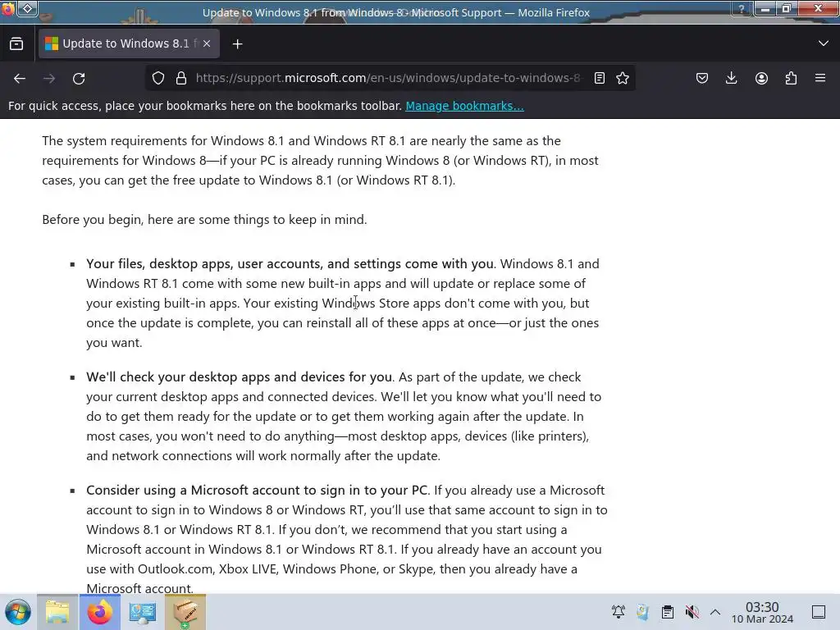840x630 pixels.
Task: Open the file manager taskbar icon
Action: point(57,612)
